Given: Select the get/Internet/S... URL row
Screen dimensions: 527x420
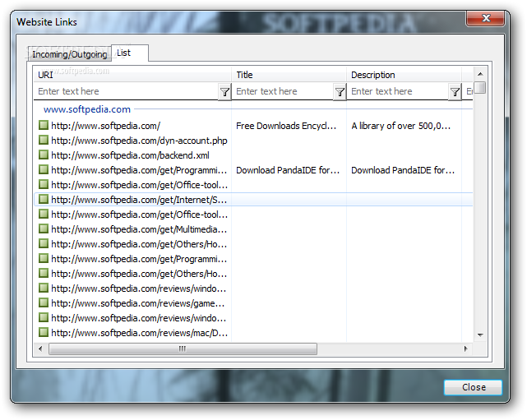Looking at the screenshot, I should click(253, 200).
